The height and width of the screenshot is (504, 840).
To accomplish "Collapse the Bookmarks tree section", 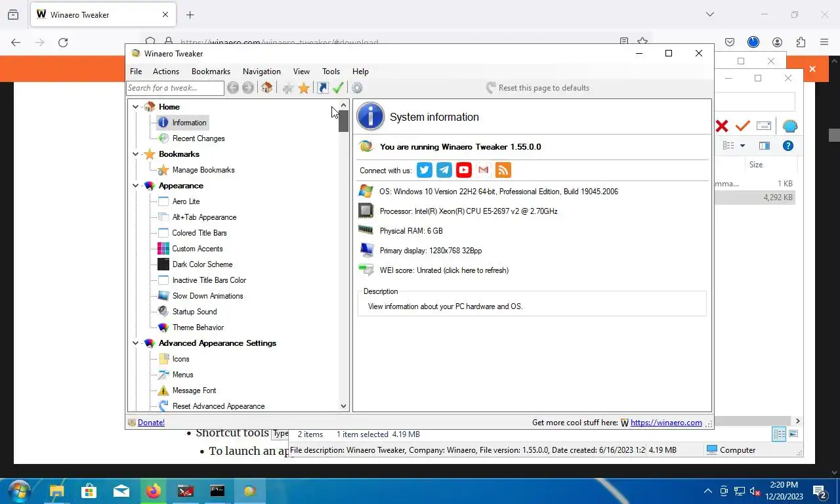I will (x=136, y=154).
